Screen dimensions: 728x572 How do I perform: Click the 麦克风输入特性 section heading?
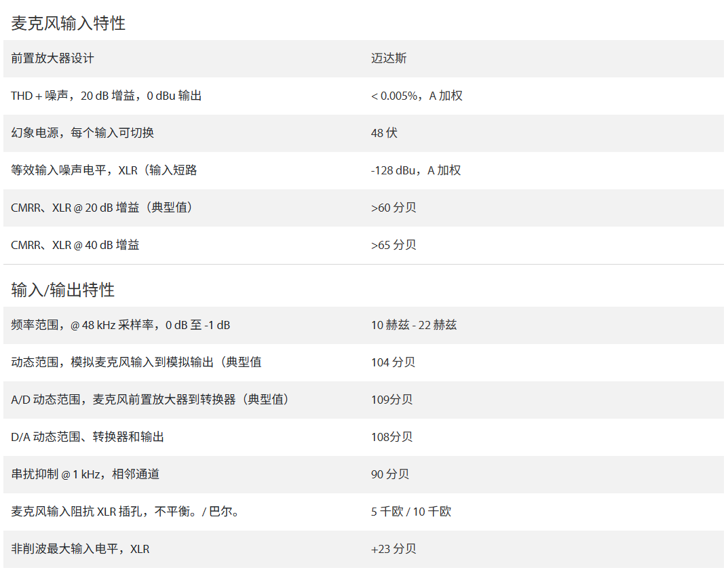point(68,23)
